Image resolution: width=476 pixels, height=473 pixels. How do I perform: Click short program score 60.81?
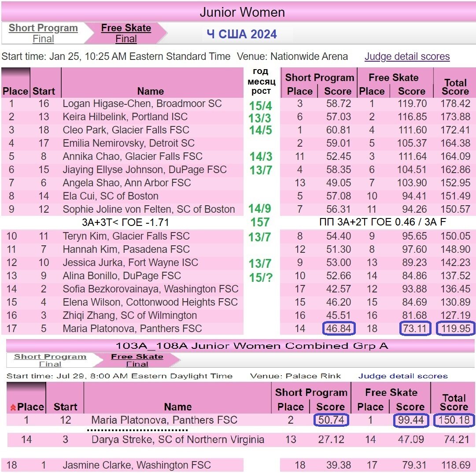[x=339, y=130]
